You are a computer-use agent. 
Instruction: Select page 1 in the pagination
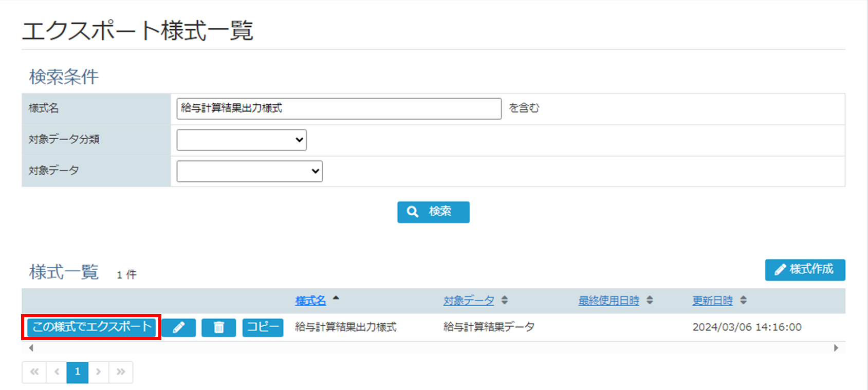click(78, 372)
